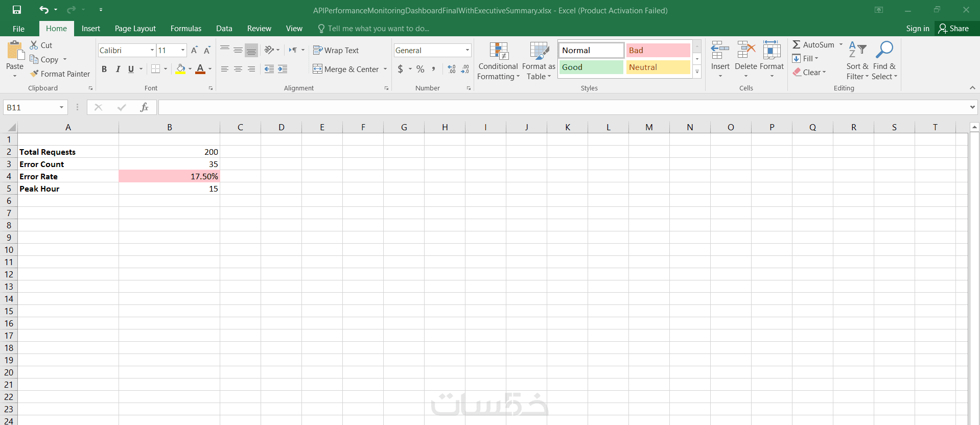The height and width of the screenshot is (425, 980).
Task: Open the Clear menu in Editing
Action: click(810, 72)
